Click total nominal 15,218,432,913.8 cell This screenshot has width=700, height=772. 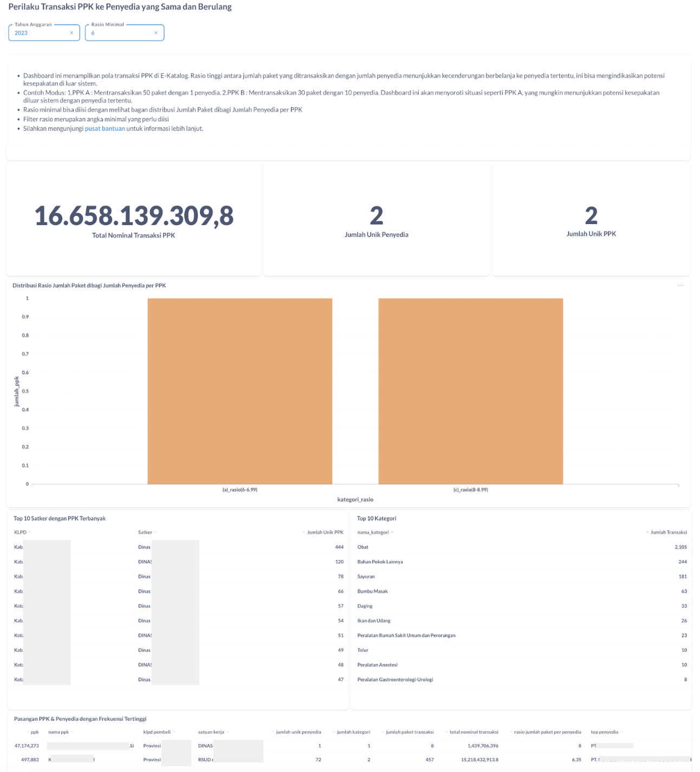(x=479, y=760)
